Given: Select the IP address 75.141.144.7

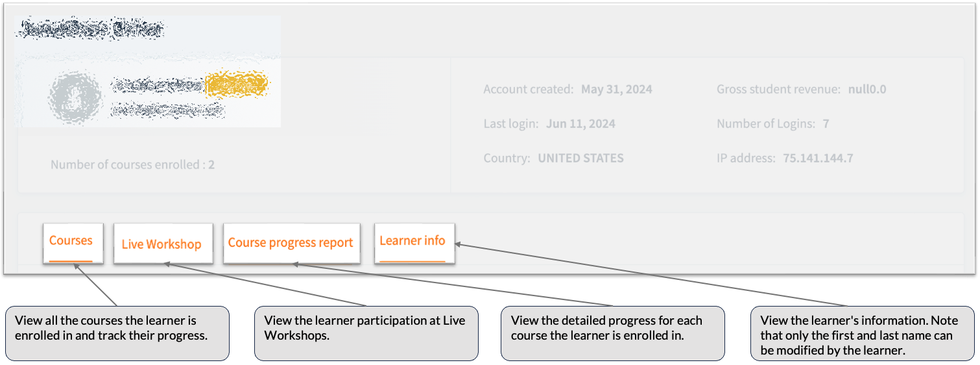Looking at the screenshot, I should click(x=818, y=158).
